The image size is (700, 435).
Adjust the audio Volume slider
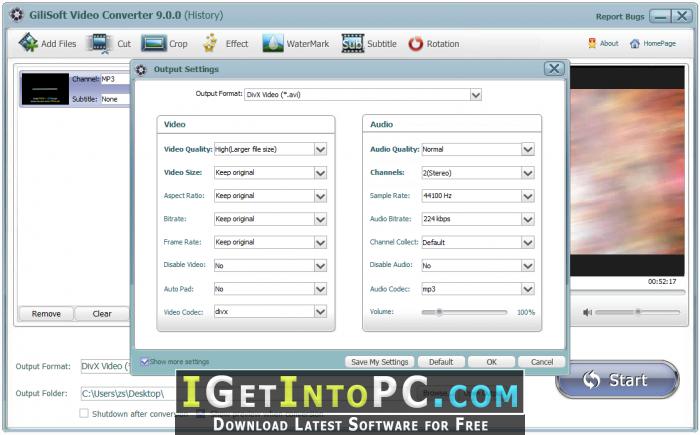click(x=464, y=312)
